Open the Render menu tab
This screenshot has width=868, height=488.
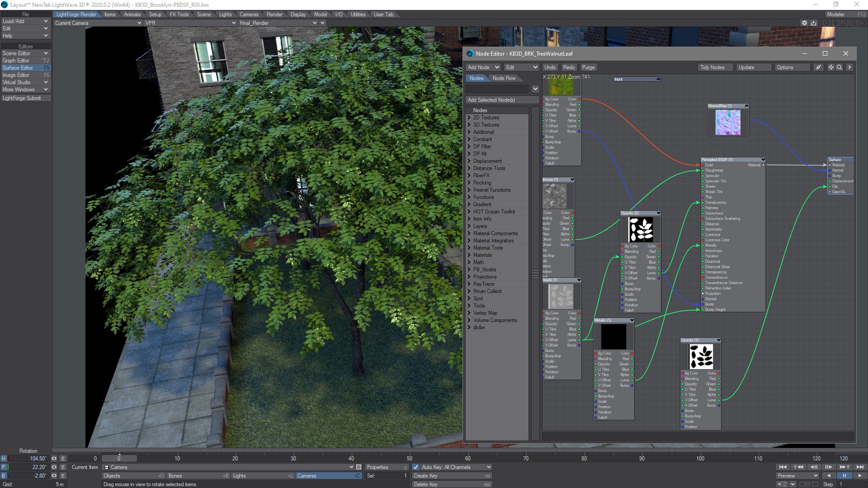coord(274,14)
